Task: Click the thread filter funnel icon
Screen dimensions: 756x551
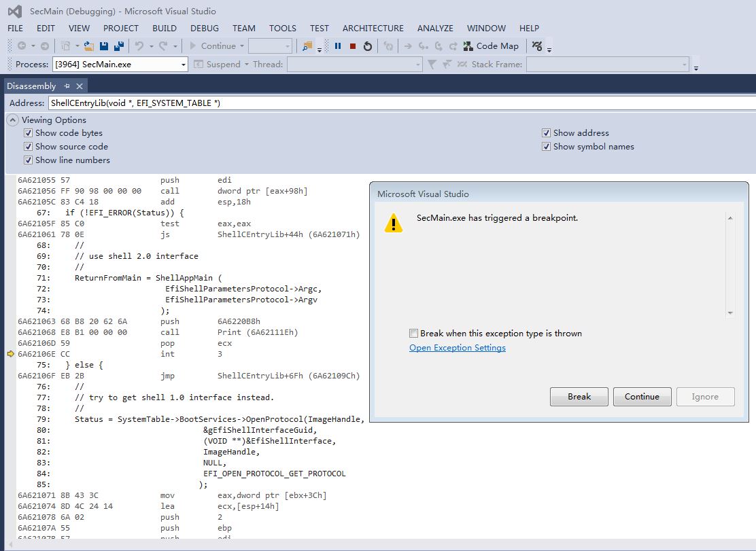Action: click(x=432, y=64)
